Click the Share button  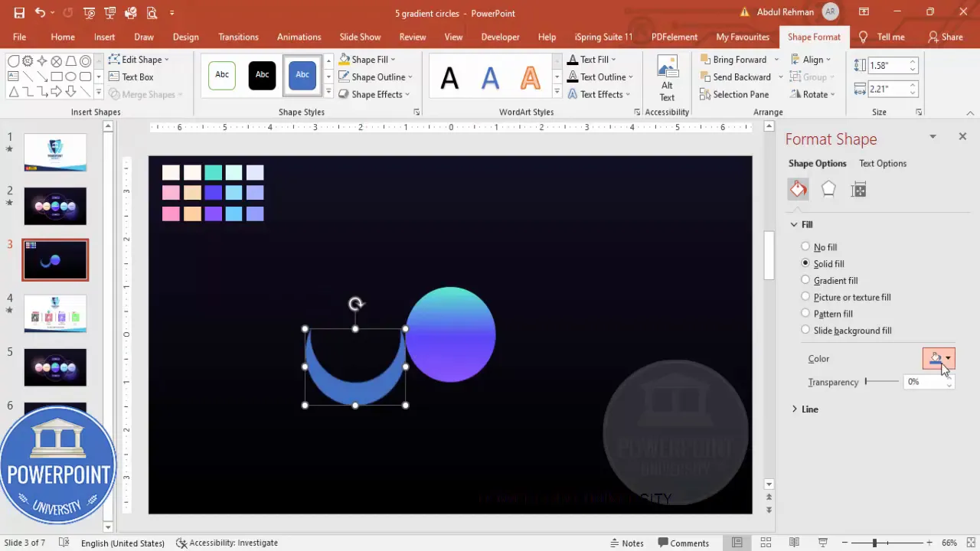tap(946, 37)
